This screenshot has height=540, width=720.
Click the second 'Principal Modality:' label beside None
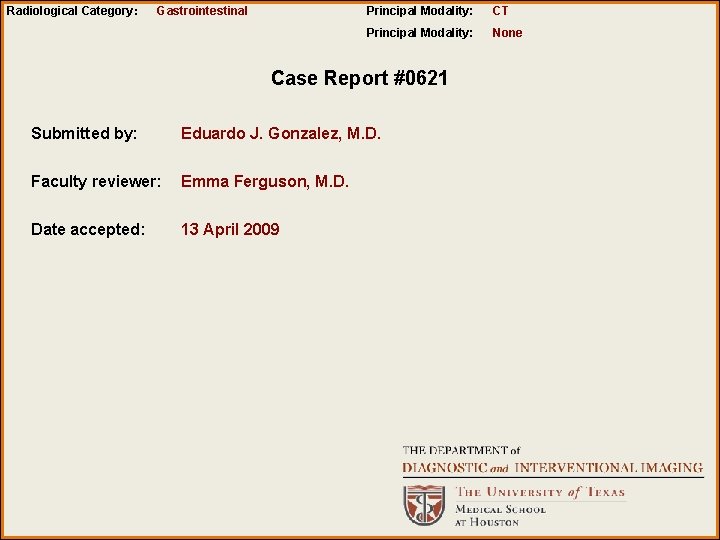pyautogui.click(x=419, y=33)
